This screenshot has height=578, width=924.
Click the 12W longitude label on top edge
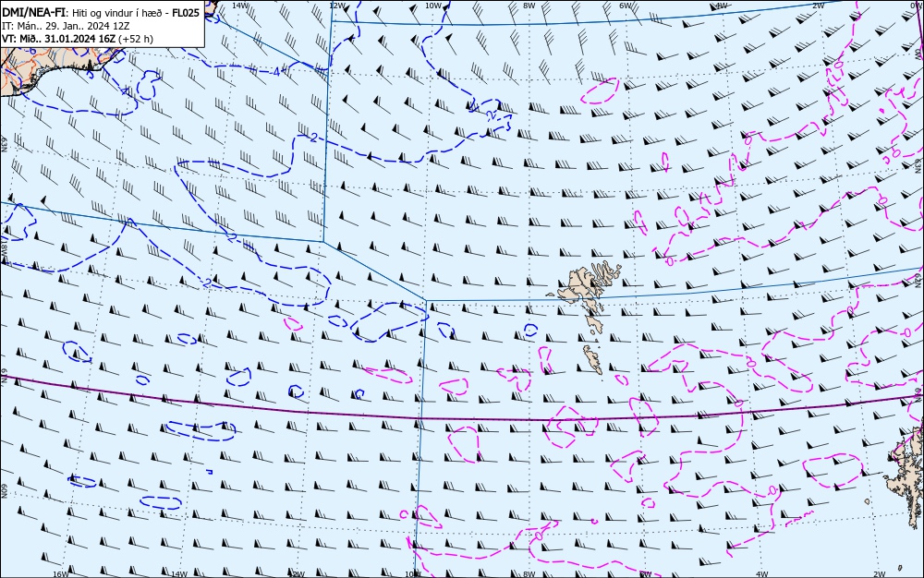tap(336, 6)
